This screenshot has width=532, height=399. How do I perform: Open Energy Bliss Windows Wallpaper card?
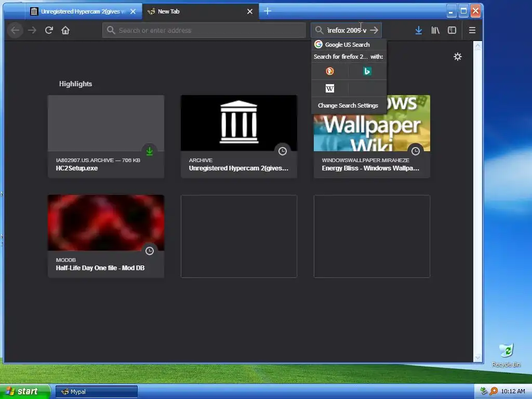click(x=372, y=137)
